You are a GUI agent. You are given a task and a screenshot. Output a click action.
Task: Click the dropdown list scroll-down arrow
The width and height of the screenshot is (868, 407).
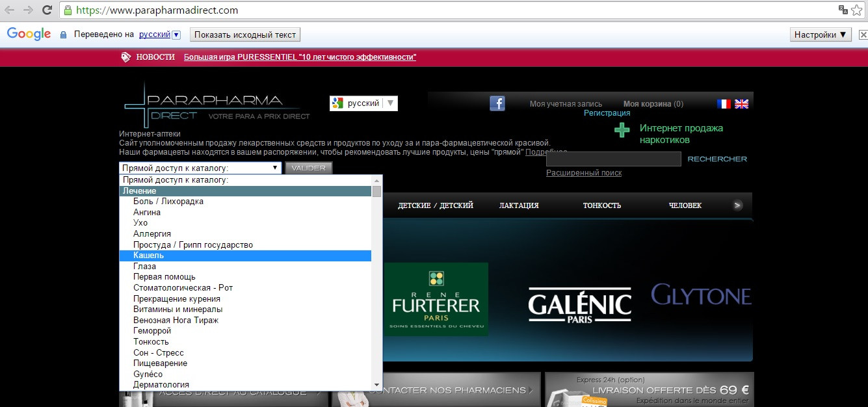[x=376, y=385]
